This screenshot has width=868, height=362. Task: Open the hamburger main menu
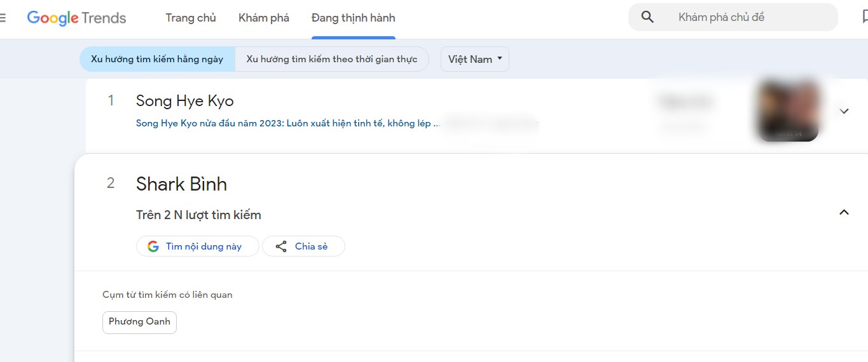(3, 18)
